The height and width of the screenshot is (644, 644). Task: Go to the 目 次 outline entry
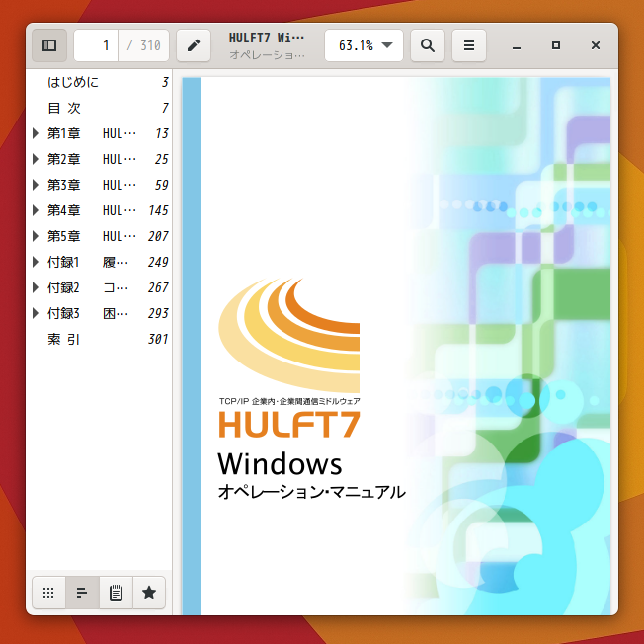[x=64, y=108]
